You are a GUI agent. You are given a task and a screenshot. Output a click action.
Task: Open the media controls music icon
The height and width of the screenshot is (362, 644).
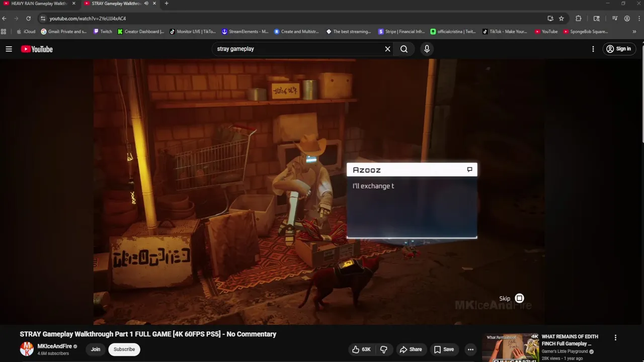(x=615, y=19)
